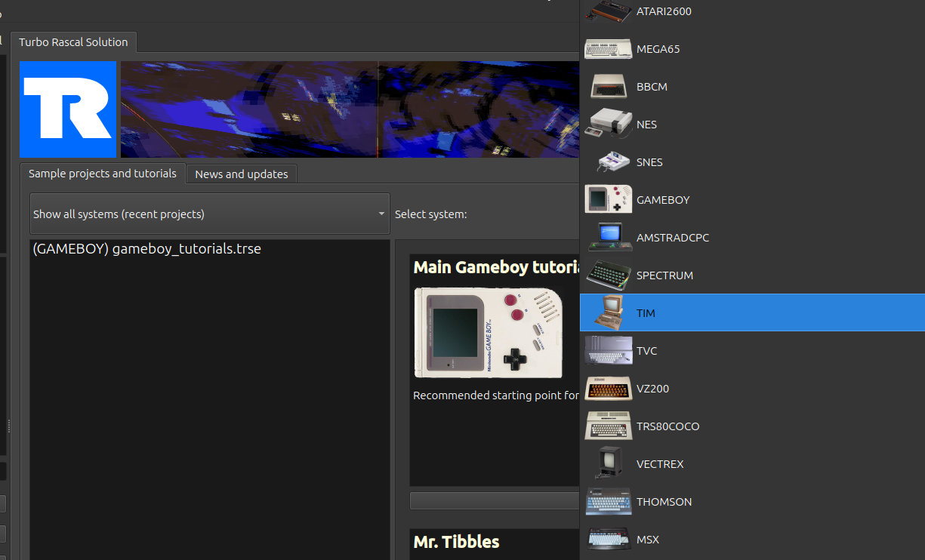The height and width of the screenshot is (560, 925).
Task: Click the VECTREX console icon
Action: tap(609, 463)
